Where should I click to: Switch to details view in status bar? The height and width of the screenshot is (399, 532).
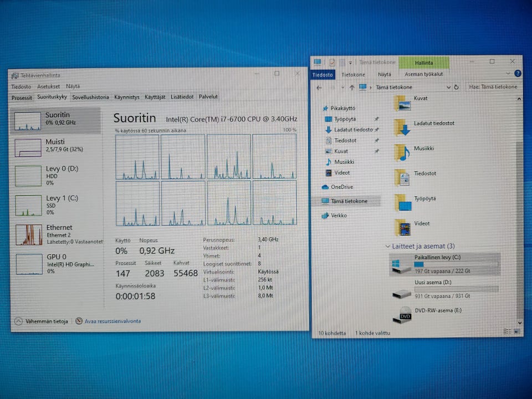[x=508, y=332]
